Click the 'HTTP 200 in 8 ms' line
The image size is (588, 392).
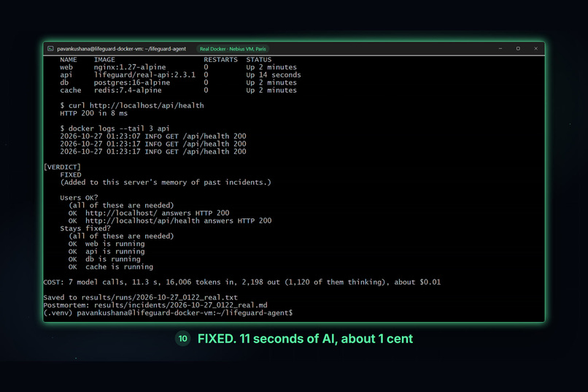(x=94, y=113)
